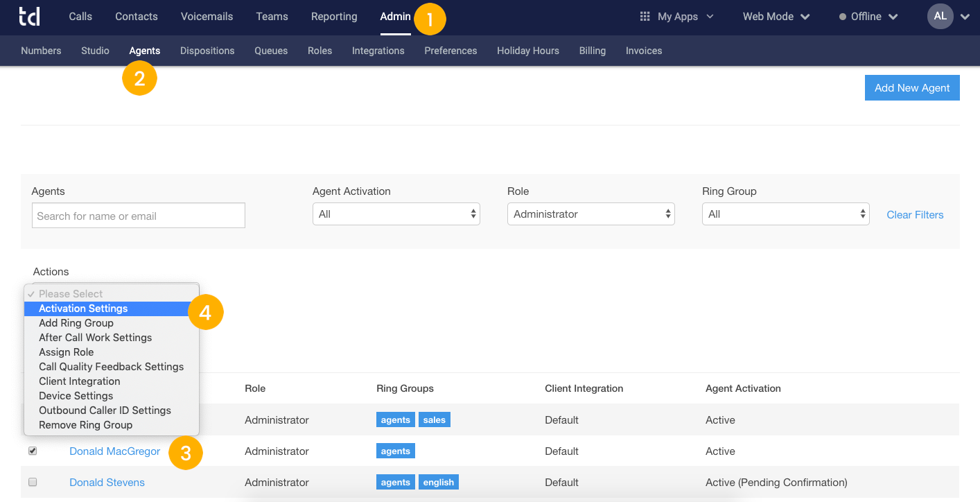
Task: Open Billing submenu item
Action: click(593, 51)
